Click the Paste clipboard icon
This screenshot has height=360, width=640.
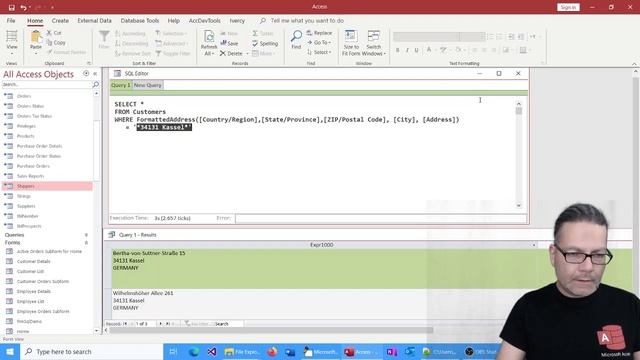(x=36, y=37)
